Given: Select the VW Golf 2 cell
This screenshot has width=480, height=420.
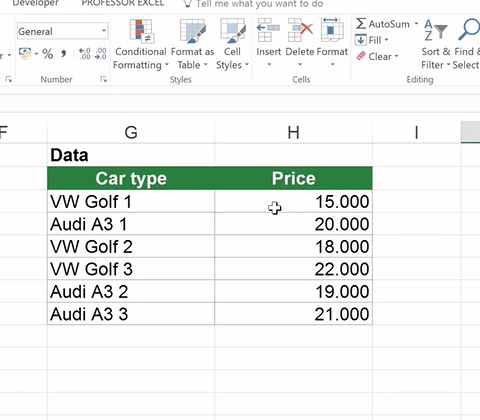Looking at the screenshot, I should [131, 246].
